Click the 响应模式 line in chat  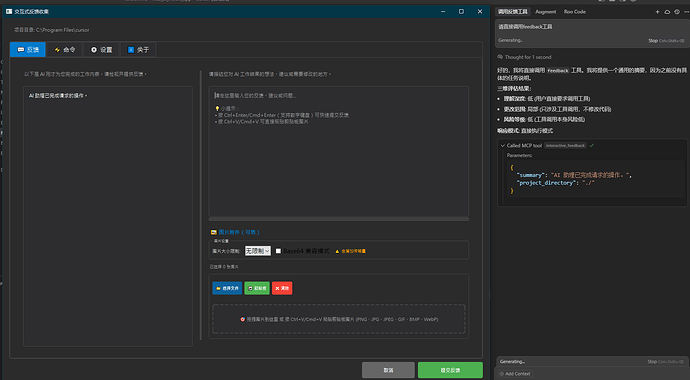pos(525,131)
